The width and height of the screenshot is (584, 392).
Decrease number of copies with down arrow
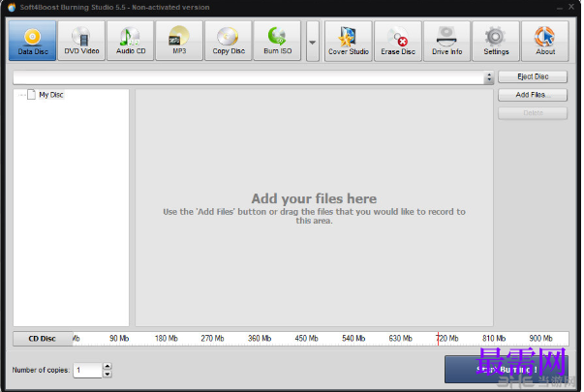pyautogui.click(x=108, y=375)
